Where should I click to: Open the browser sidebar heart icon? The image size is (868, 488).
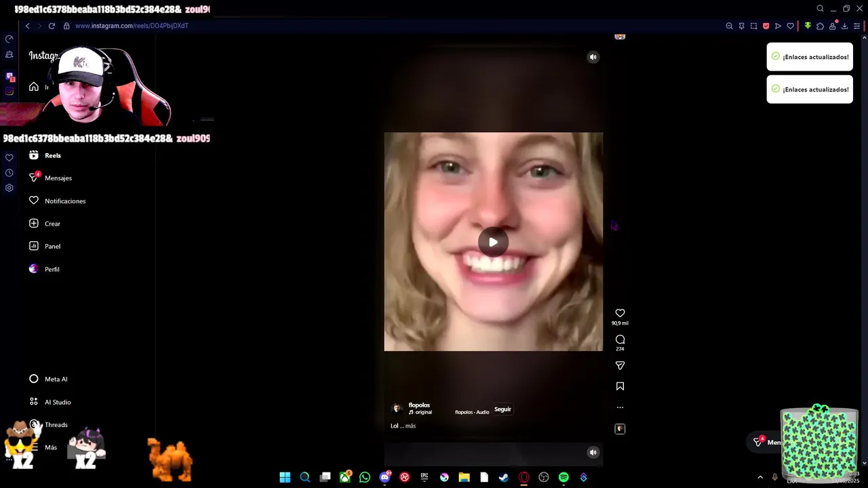[x=9, y=157]
